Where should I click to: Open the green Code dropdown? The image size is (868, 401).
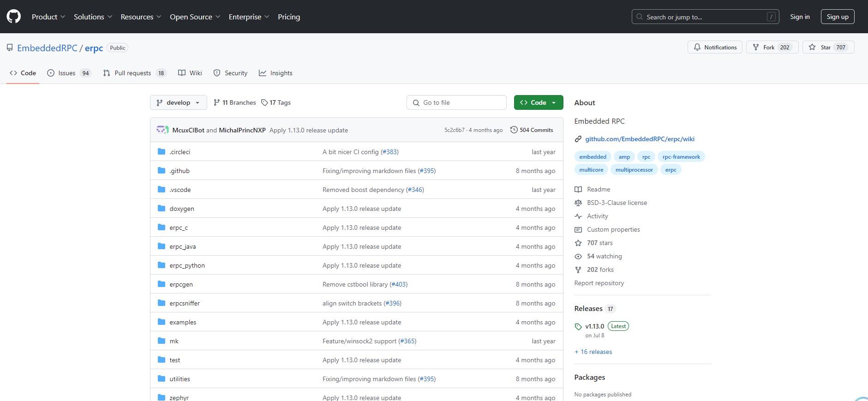539,102
